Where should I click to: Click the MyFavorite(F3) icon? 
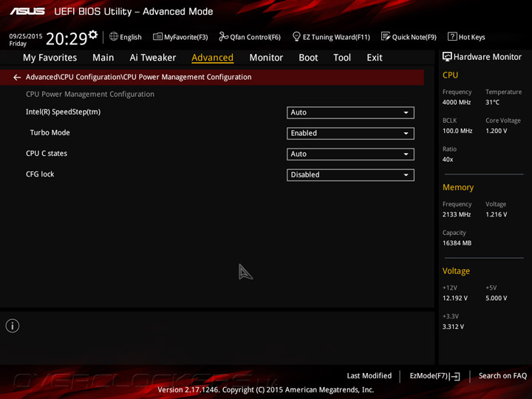click(157, 37)
